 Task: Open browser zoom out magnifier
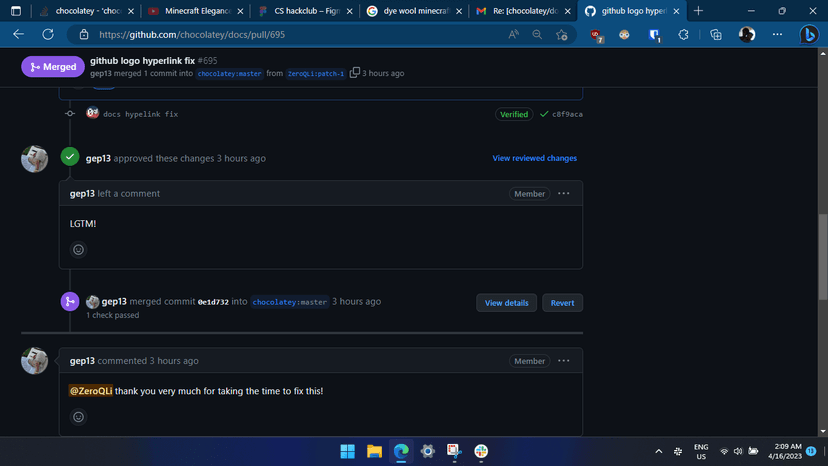point(537,34)
